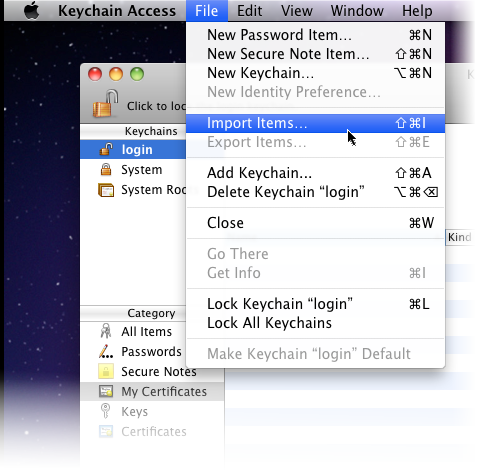Select the System keychain lock icon
The image size is (487, 474).
point(106,169)
